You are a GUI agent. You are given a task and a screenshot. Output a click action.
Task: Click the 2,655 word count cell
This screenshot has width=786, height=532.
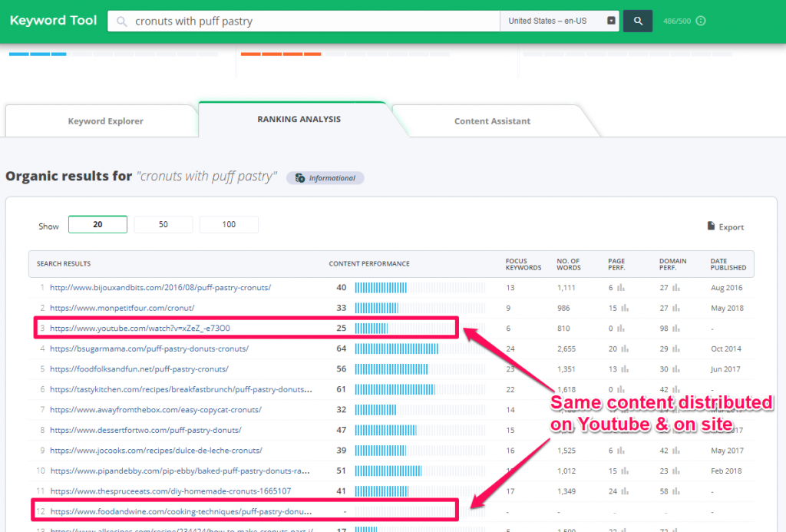pyautogui.click(x=566, y=349)
